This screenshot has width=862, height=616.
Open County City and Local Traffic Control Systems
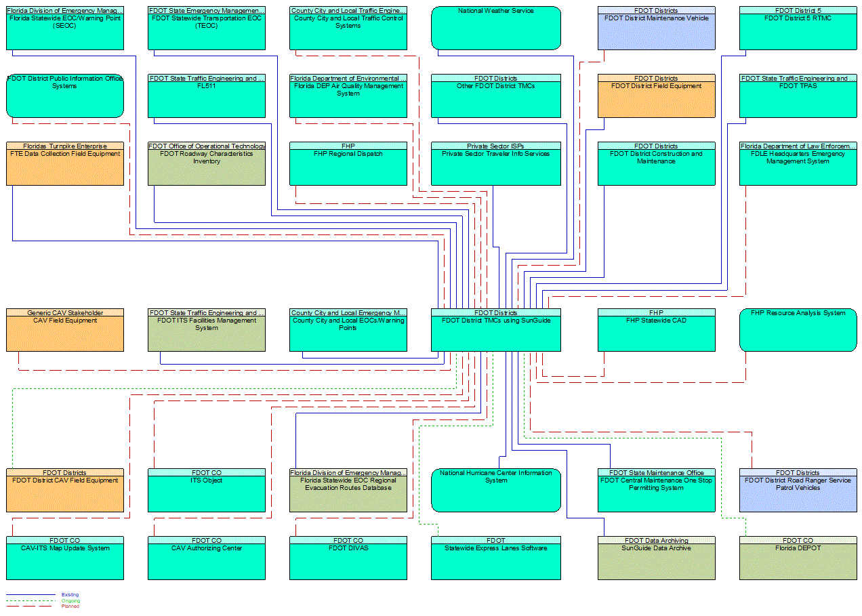348,28
